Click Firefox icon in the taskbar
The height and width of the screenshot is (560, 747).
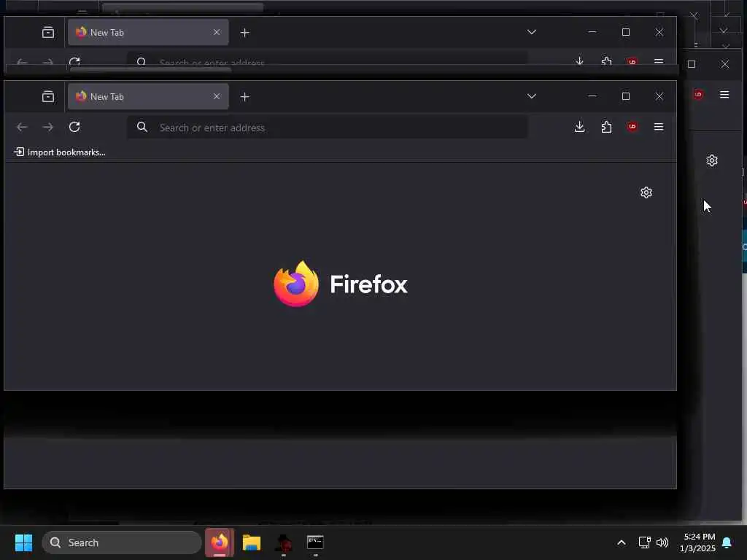point(220,542)
